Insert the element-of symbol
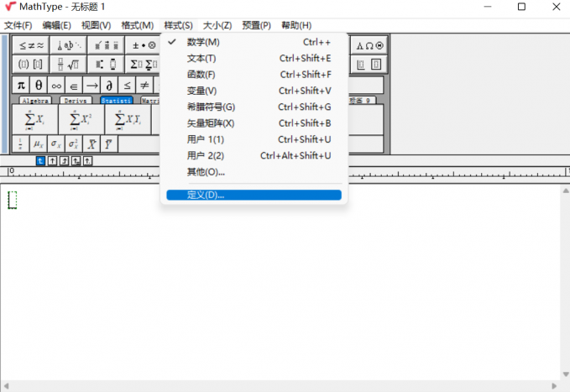 click(74, 86)
